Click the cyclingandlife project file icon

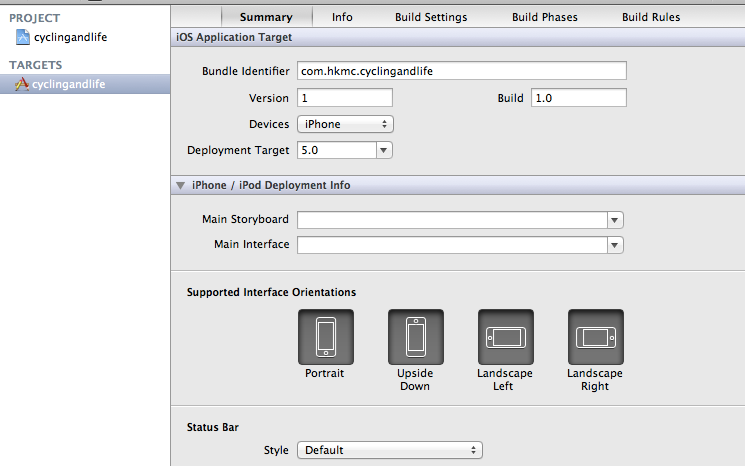click(x=23, y=38)
